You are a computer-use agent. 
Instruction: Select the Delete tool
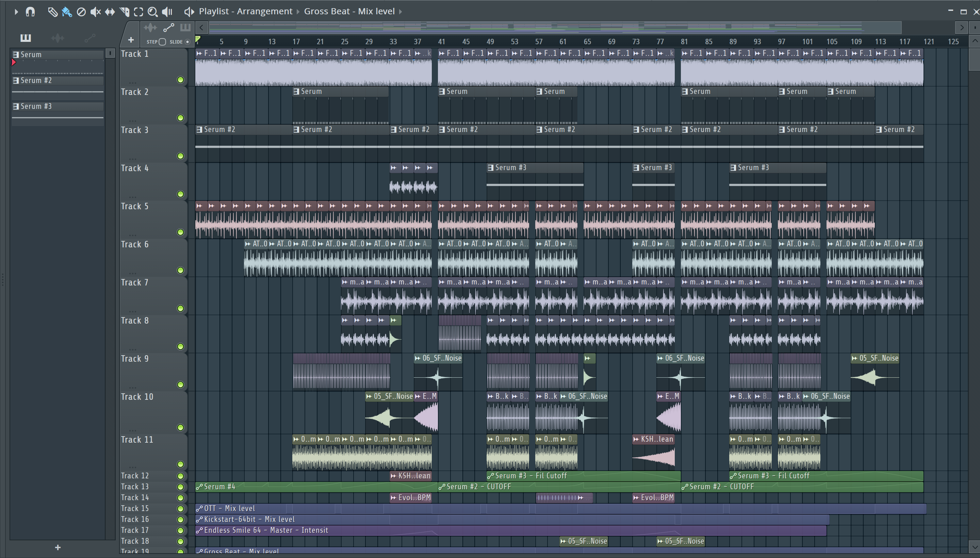(81, 12)
